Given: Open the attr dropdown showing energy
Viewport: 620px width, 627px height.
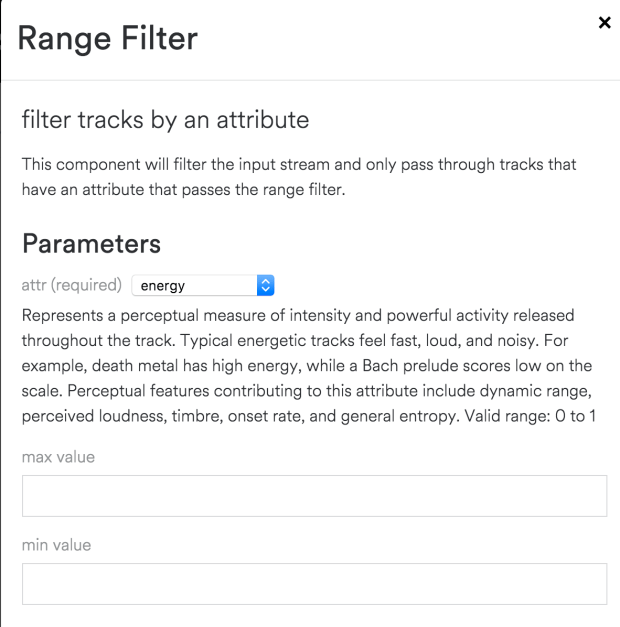Looking at the screenshot, I should tap(196, 286).
